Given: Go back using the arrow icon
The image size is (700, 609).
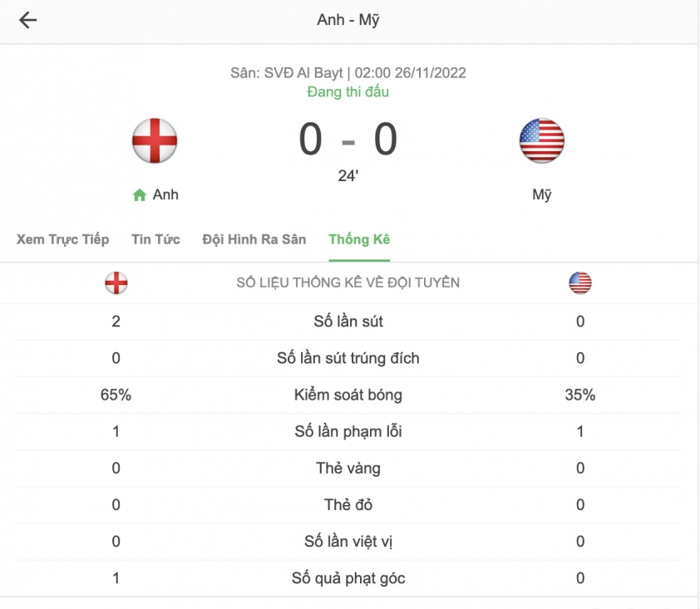Looking at the screenshot, I should (27, 20).
